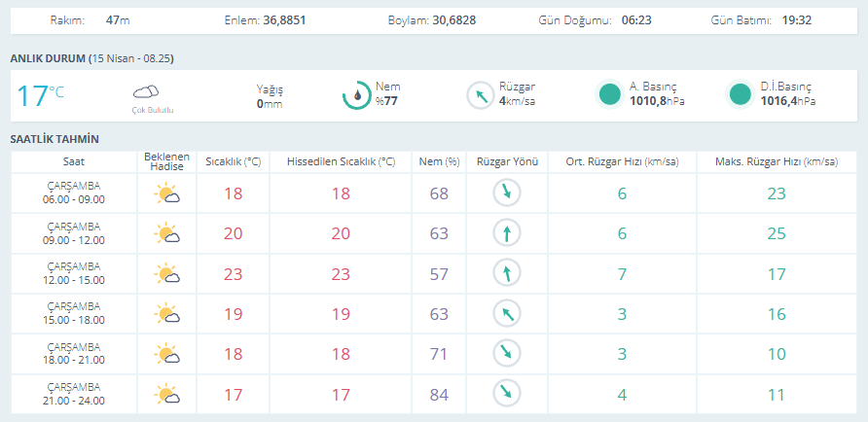
Task: Click the wind direction arrow for 21.00 - 24.00
Action: point(507,394)
